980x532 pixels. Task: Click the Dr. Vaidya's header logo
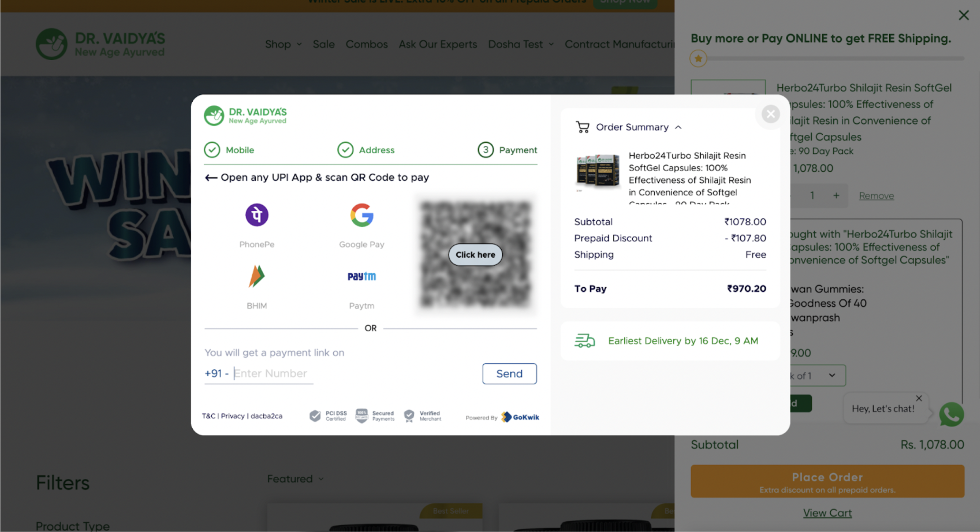click(x=100, y=44)
